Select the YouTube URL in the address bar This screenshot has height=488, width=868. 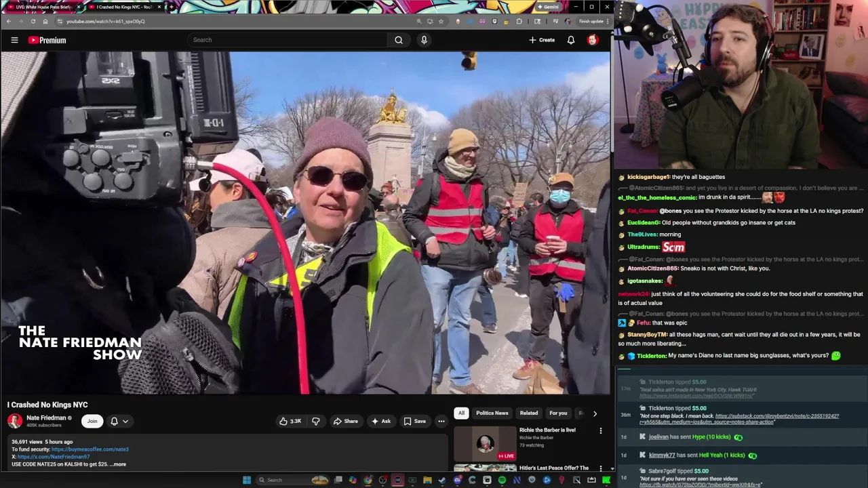coord(105,21)
